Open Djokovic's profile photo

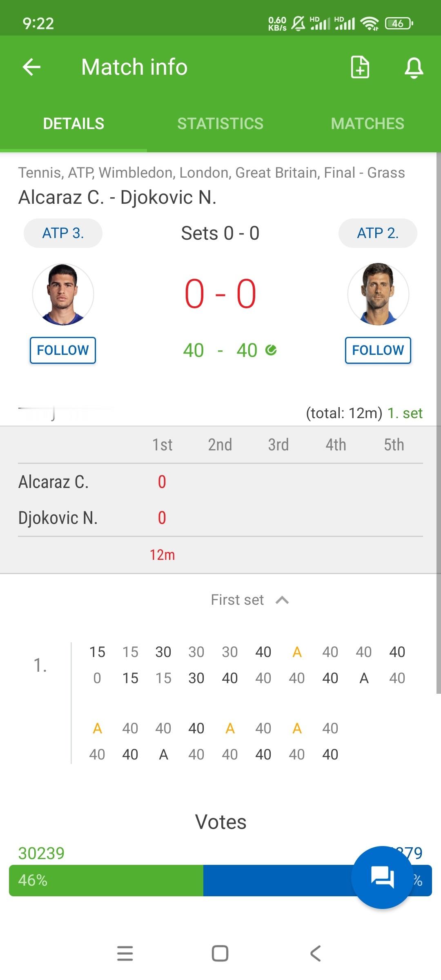tap(378, 294)
